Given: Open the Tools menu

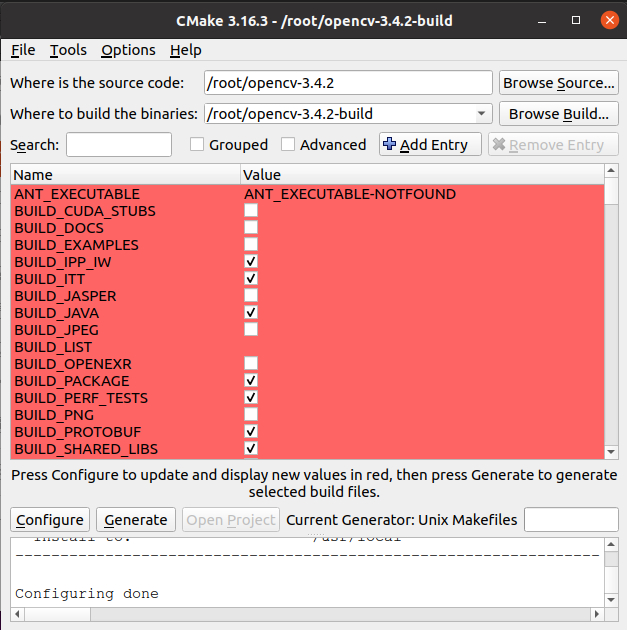Looking at the screenshot, I should coord(68,50).
